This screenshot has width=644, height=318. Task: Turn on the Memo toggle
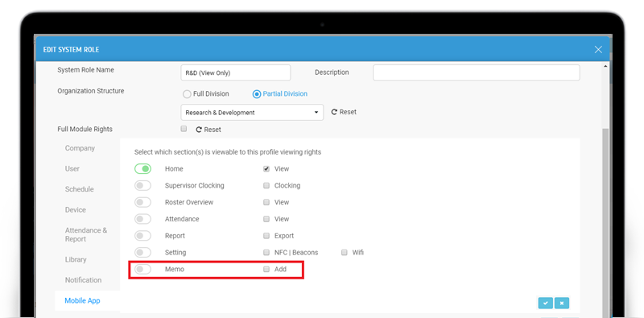142,270
